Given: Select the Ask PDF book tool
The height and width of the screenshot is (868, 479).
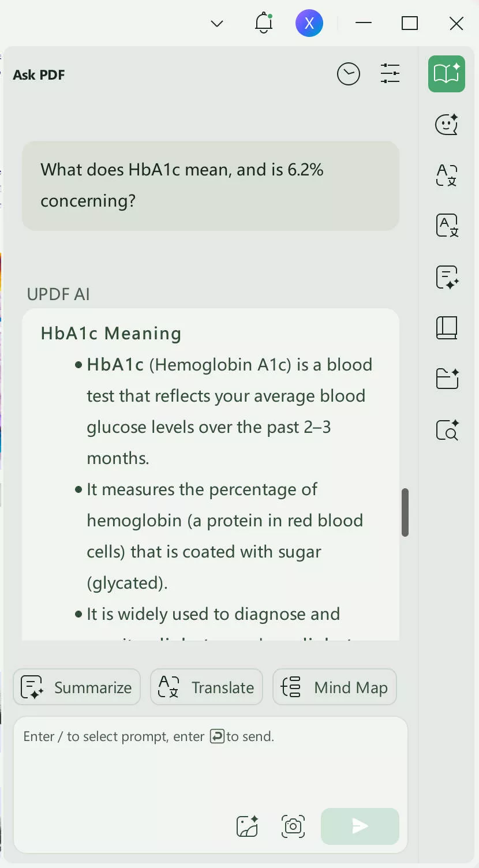Looking at the screenshot, I should pos(446,74).
